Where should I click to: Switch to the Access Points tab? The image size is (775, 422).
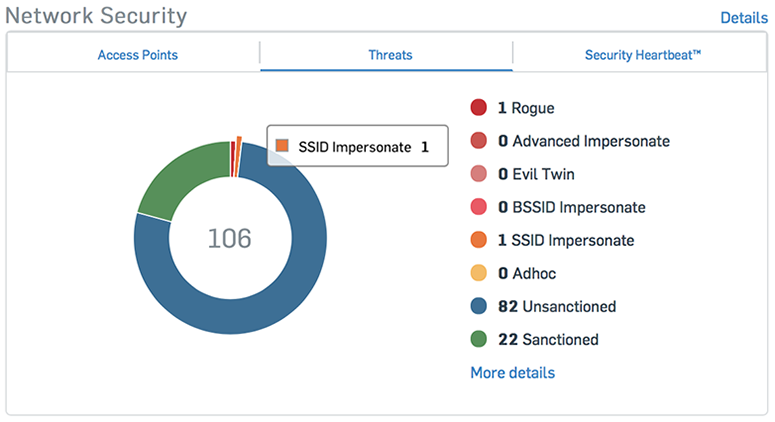point(137,55)
